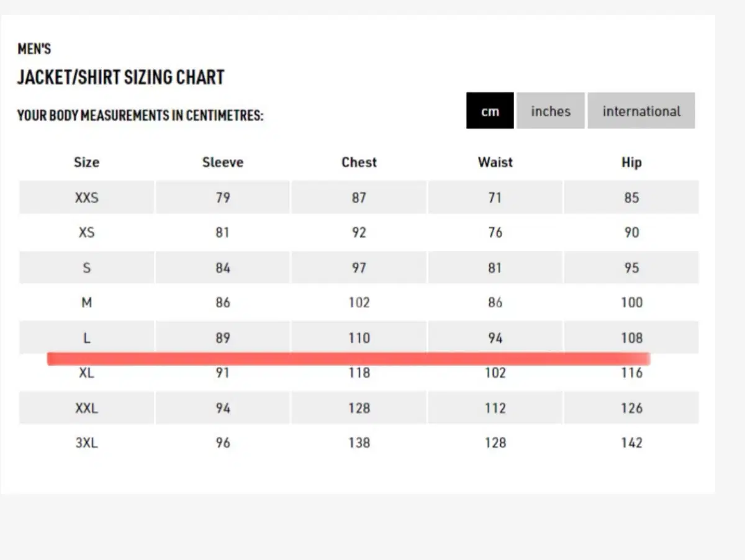
Task: Select the XXL size row label
Action: (86, 409)
